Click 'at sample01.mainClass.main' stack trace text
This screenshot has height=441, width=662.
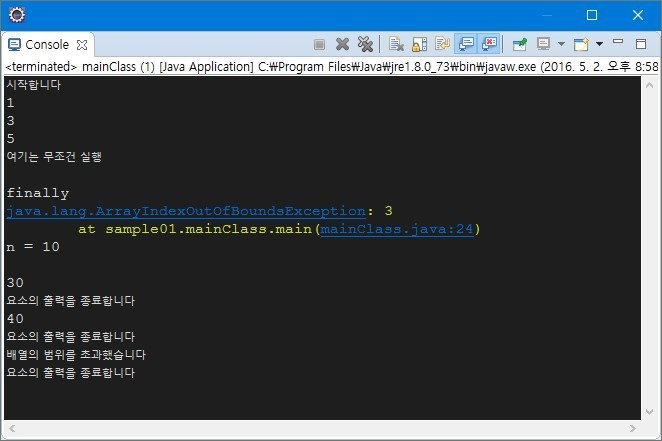tap(195, 229)
